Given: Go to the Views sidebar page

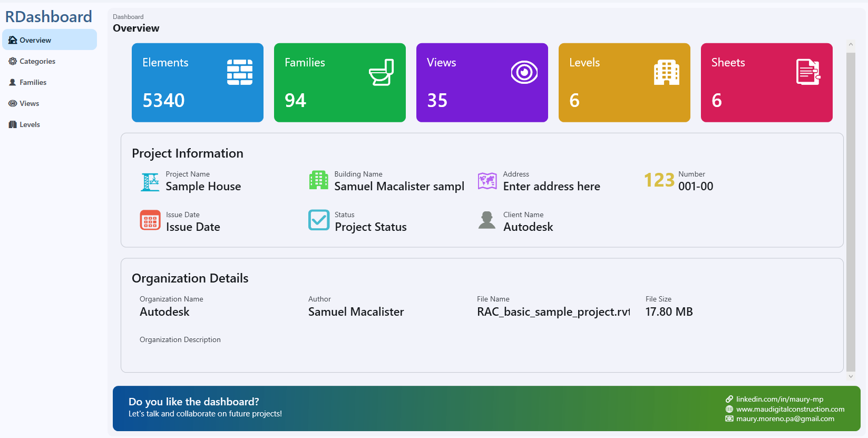Looking at the screenshot, I should click(50, 103).
